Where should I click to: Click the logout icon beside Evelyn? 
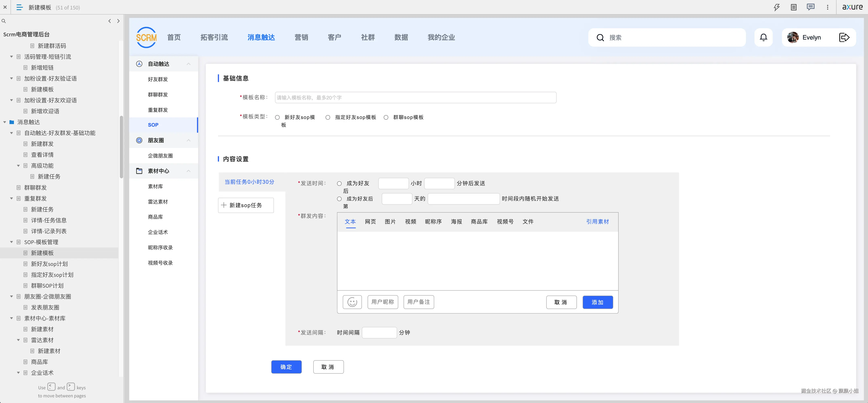844,37
